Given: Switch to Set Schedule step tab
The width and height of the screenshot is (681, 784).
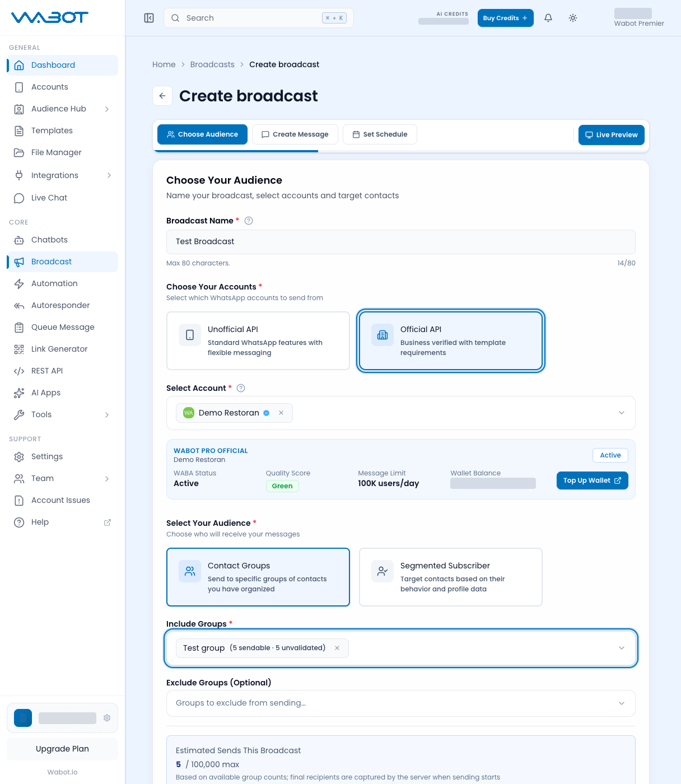Looking at the screenshot, I should [380, 134].
